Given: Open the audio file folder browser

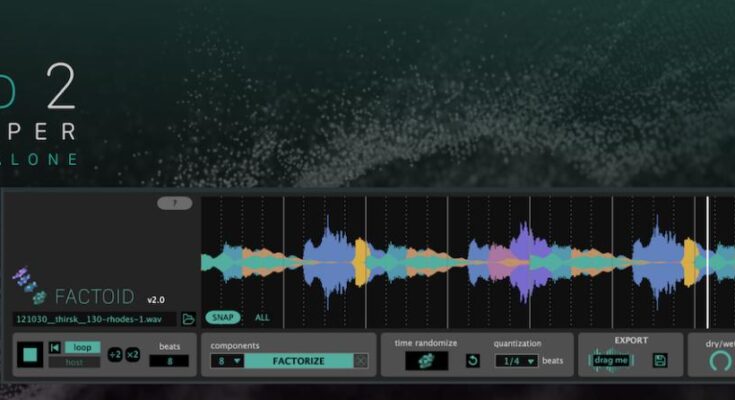Looking at the screenshot, I should (x=188, y=319).
